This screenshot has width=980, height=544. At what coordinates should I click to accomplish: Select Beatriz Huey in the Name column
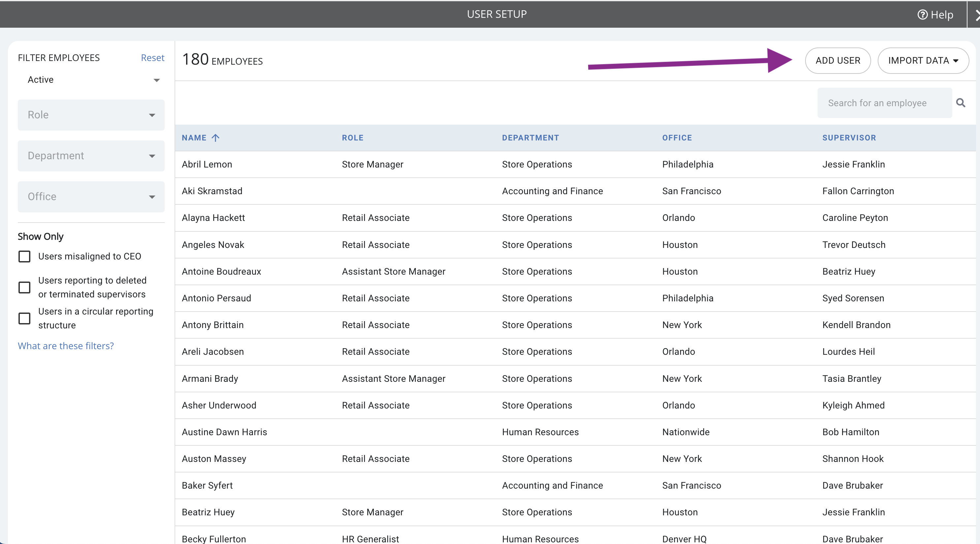click(208, 512)
